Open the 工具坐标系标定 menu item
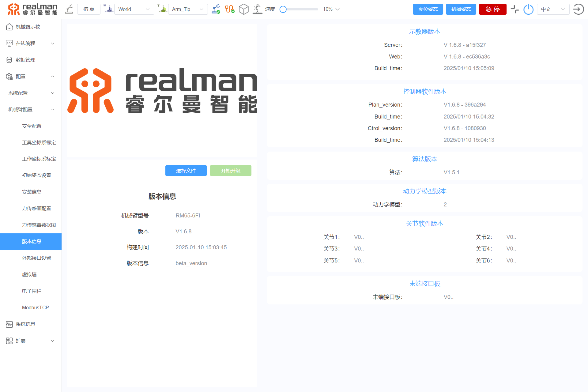Screen dimensions: 588x392 point(31,143)
